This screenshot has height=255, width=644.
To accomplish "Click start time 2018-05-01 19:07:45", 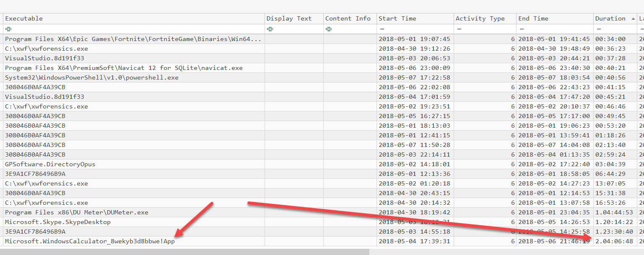I will coord(414,39).
